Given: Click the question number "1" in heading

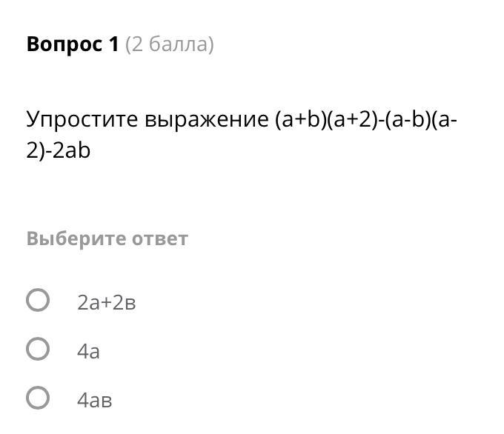Looking at the screenshot, I should click(113, 44).
